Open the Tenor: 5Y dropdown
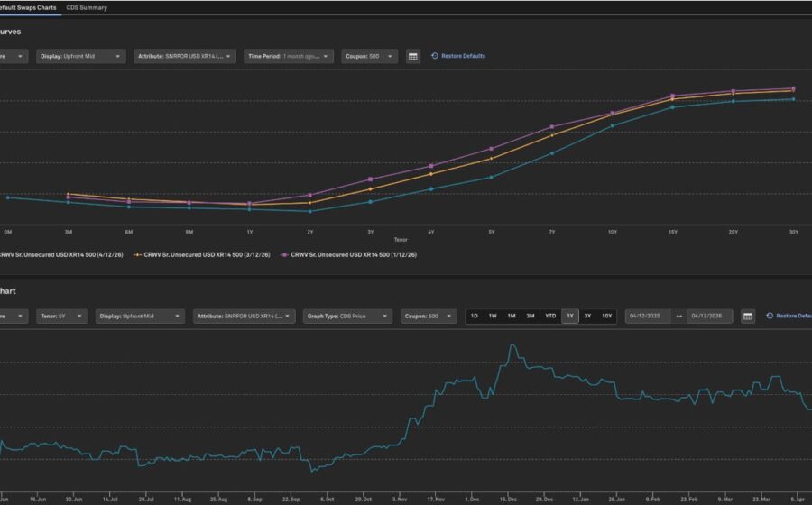The image size is (812, 505). (61, 317)
